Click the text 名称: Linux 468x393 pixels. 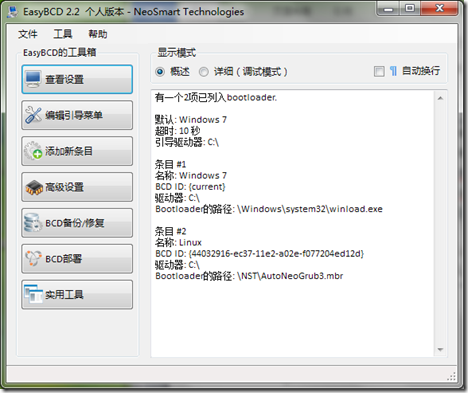coord(178,242)
